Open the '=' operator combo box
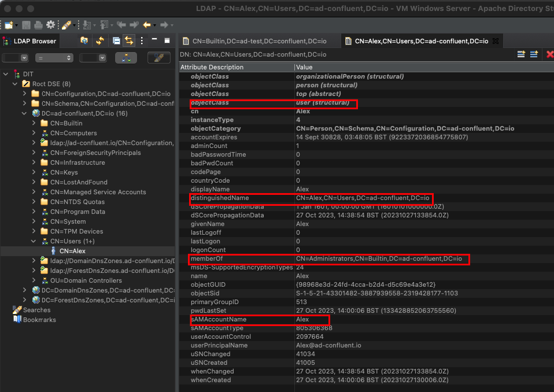 (54, 58)
